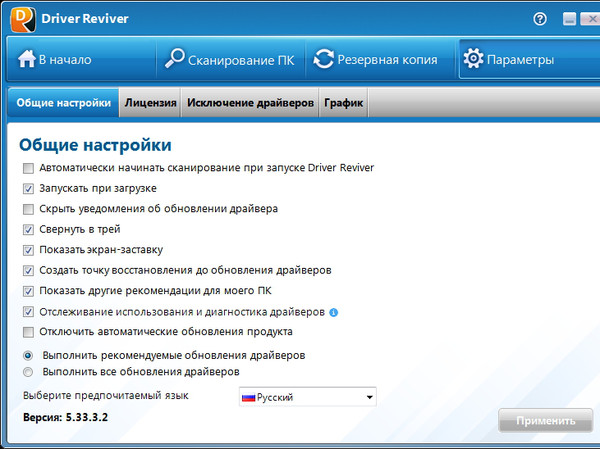Switch to Общие настройки tab

(x=64, y=103)
